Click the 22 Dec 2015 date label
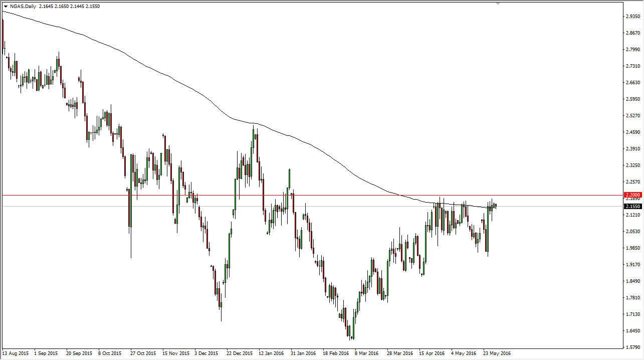Image resolution: width=644 pixels, height=360 pixels. click(x=239, y=353)
